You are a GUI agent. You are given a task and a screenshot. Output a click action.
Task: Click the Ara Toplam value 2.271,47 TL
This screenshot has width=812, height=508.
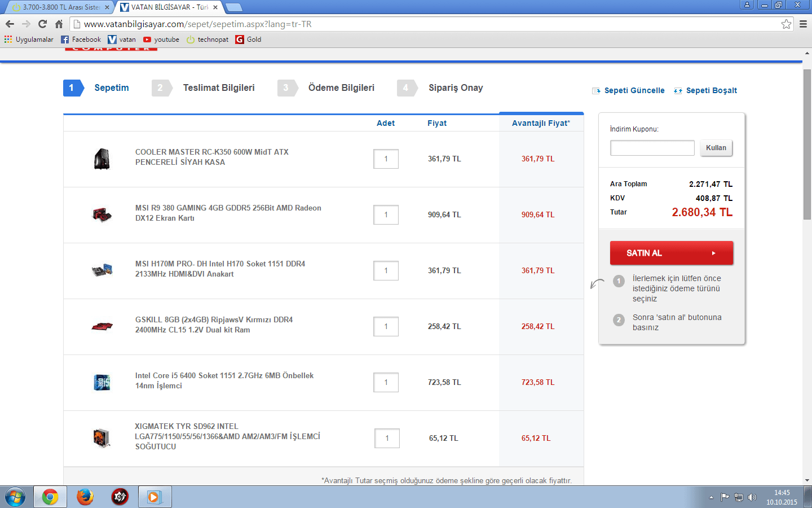point(710,184)
